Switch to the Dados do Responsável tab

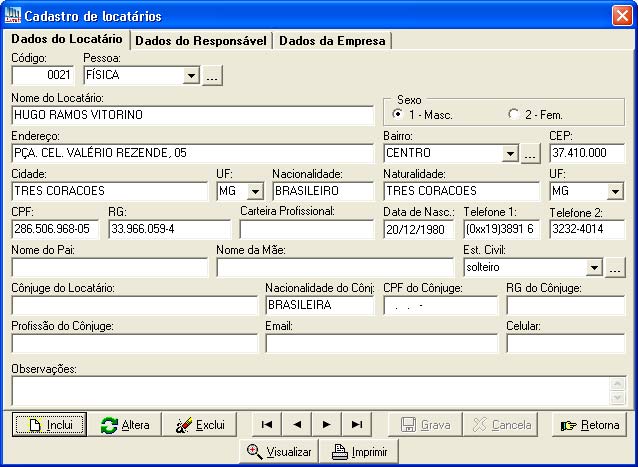(x=200, y=40)
